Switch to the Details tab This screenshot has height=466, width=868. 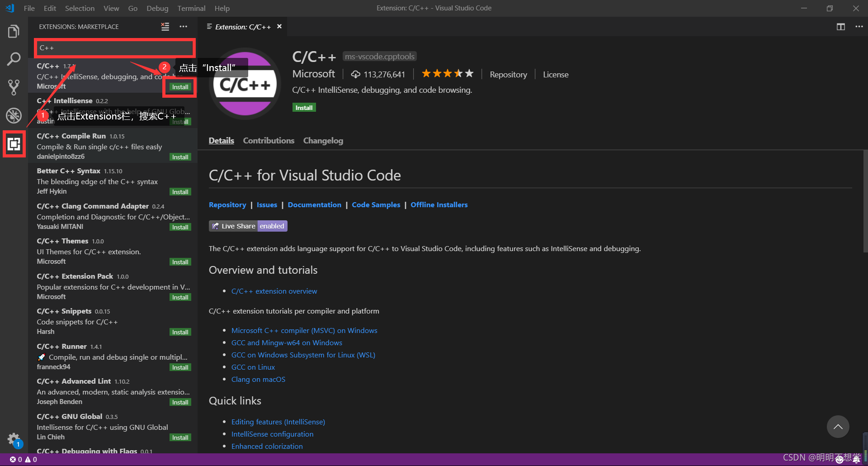click(x=222, y=141)
